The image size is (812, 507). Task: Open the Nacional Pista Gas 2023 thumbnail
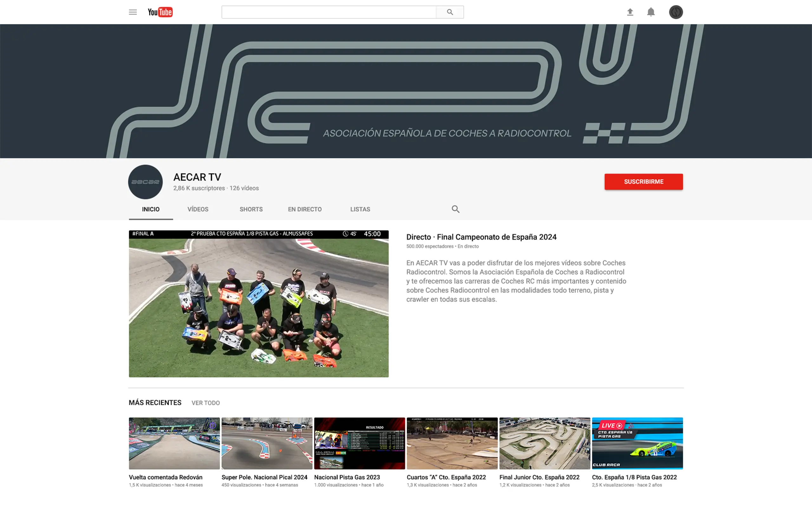359,443
